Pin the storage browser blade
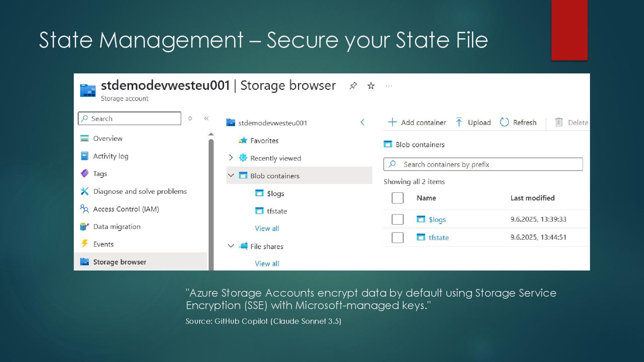The image size is (644, 362). point(353,86)
